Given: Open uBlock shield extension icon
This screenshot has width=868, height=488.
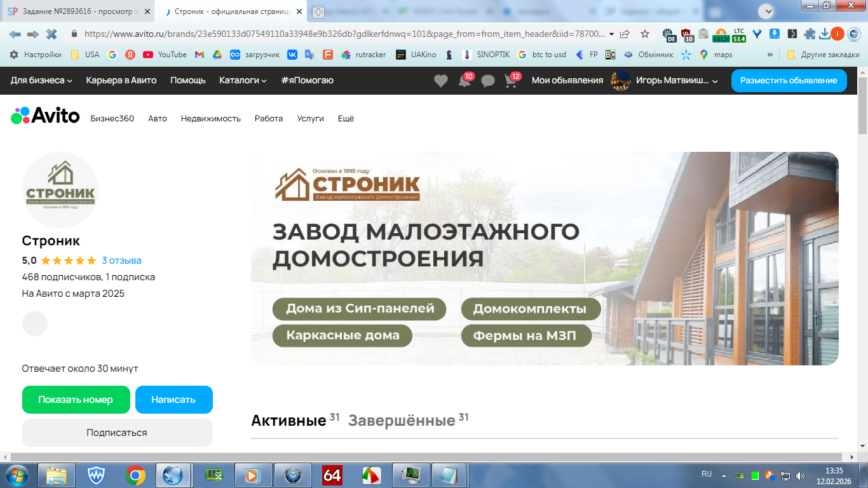Looking at the screenshot, I should click(687, 35).
